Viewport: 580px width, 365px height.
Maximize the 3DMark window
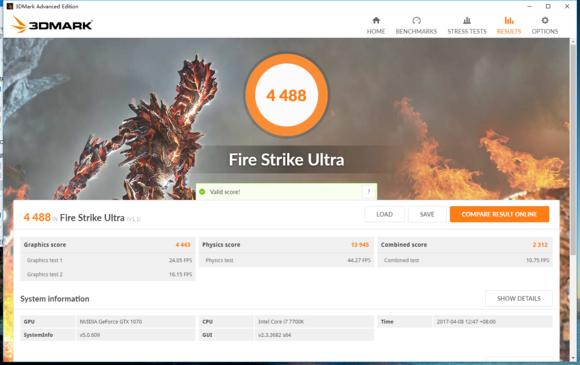[548, 6]
